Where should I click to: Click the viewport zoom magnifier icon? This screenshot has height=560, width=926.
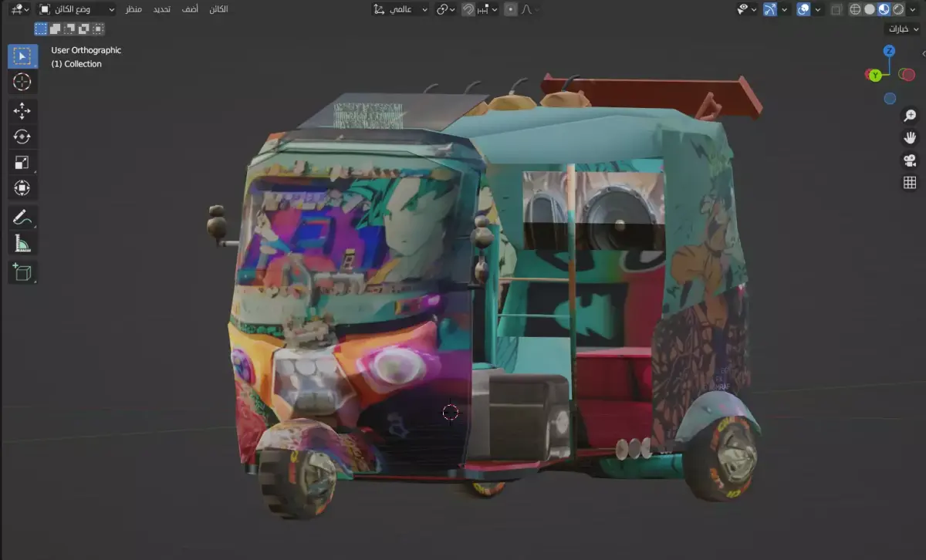pos(910,115)
